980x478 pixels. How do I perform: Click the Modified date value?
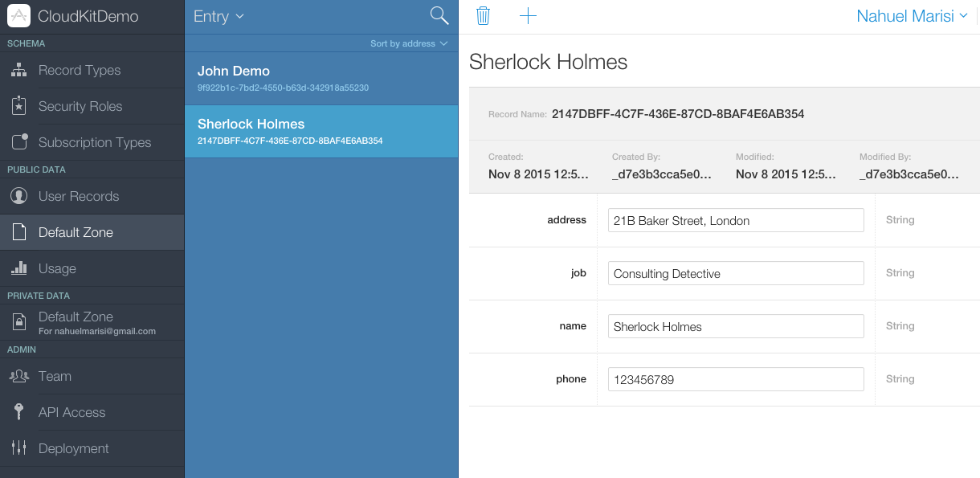(786, 174)
